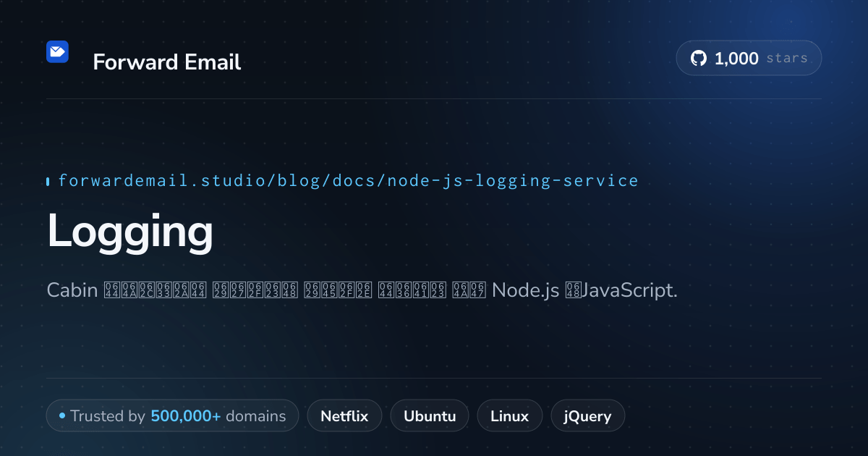Image resolution: width=868 pixels, height=456 pixels.
Task: Open the forwardemail.studio node-js-logging-service URL
Action: [348, 180]
